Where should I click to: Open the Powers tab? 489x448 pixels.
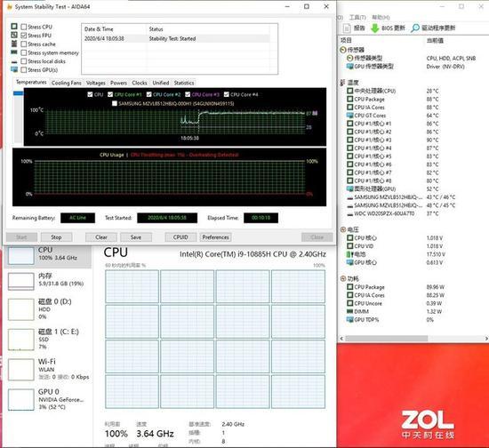pyautogui.click(x=118, y=83)
